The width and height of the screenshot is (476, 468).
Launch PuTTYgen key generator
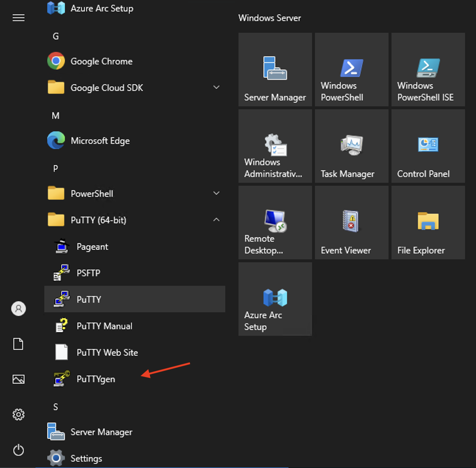[135, 379]
